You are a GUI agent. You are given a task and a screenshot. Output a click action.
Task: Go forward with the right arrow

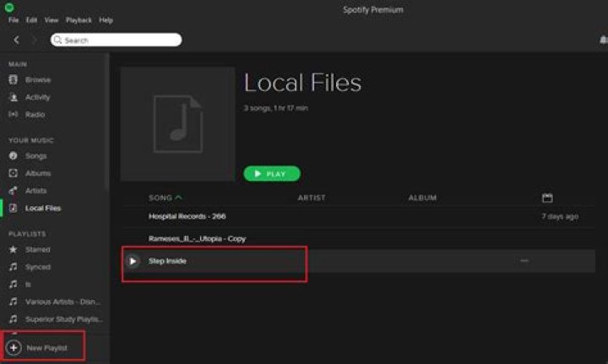34,40
